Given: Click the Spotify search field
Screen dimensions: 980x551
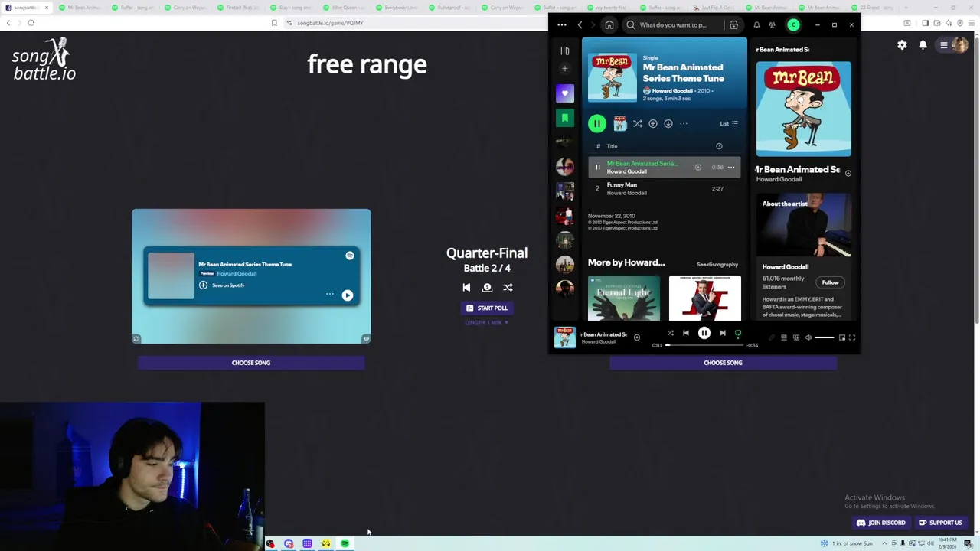Looking at the screenshot, I should click(x=675, y=25).
